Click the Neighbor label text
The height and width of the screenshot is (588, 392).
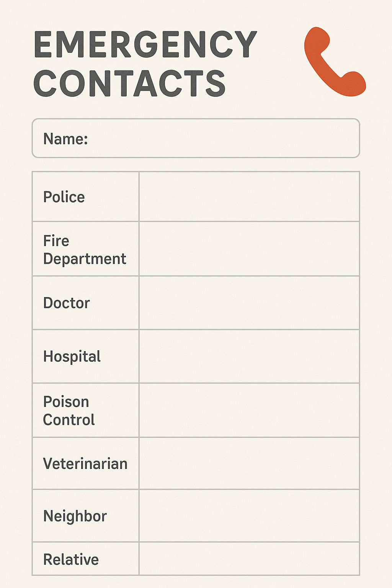pyautogui.click(x=75, y=516)
